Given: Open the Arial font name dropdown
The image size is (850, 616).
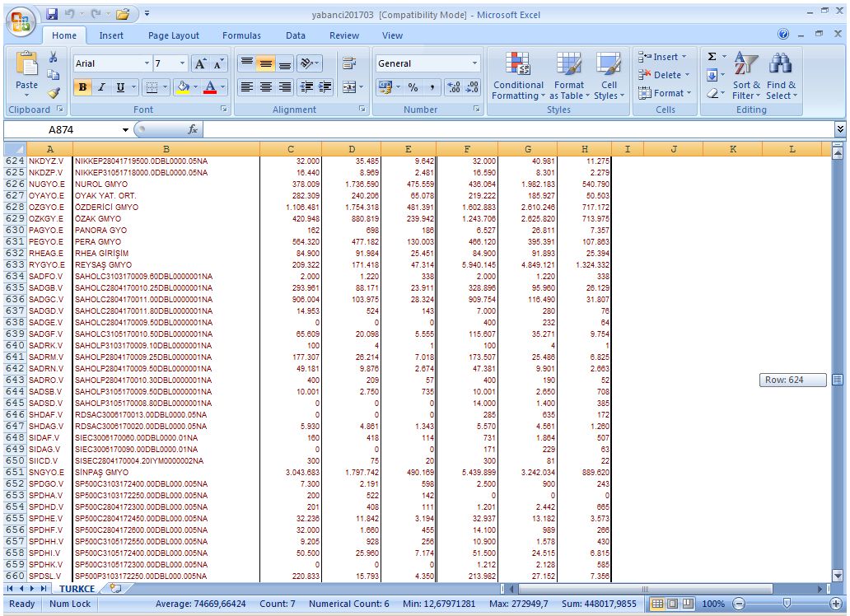Looking at the screenshot, I should click(147, 63).
